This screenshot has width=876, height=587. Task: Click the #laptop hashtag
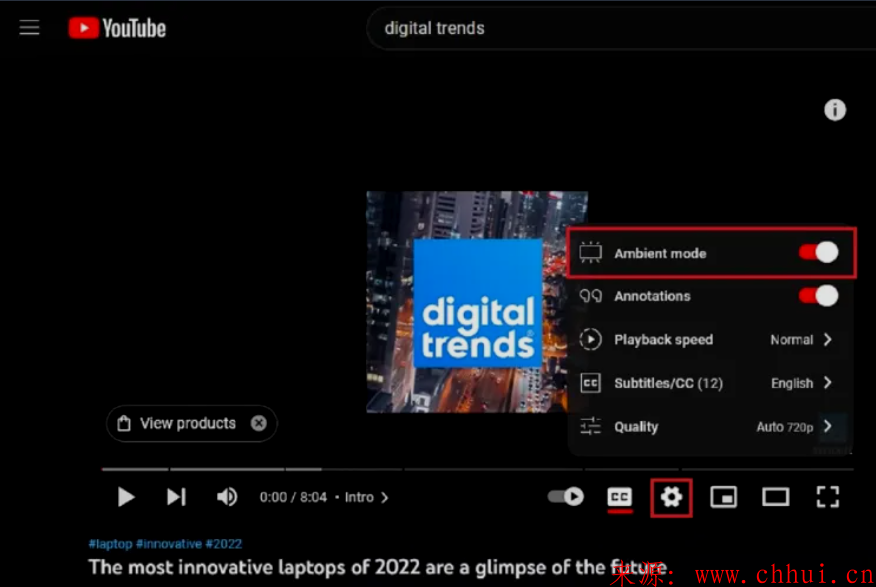pyautogui.click(x=111, y=543)
